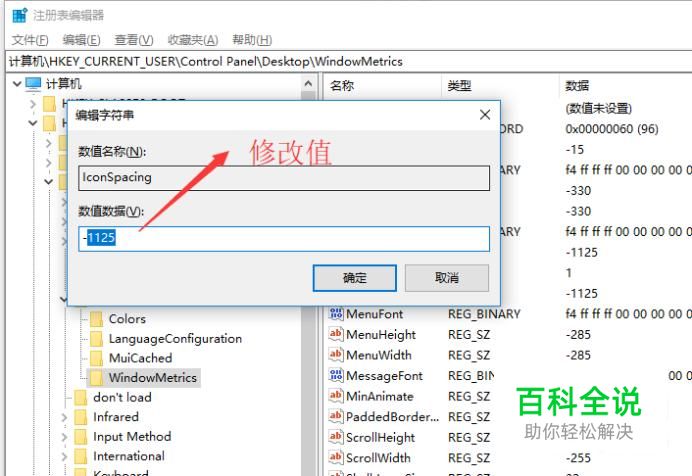Click the -255 ScrollWidth data cell
The width and height of the screenshot is (692, 476).
578,458
